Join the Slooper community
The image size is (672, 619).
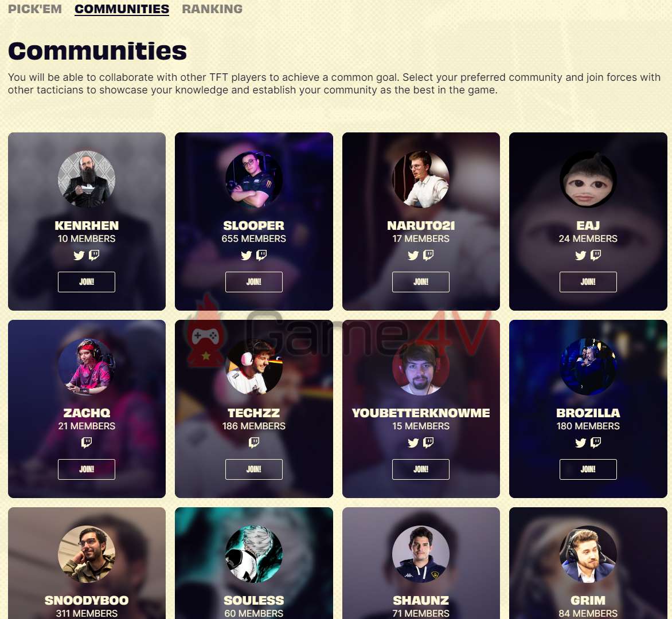coord(253,282)
